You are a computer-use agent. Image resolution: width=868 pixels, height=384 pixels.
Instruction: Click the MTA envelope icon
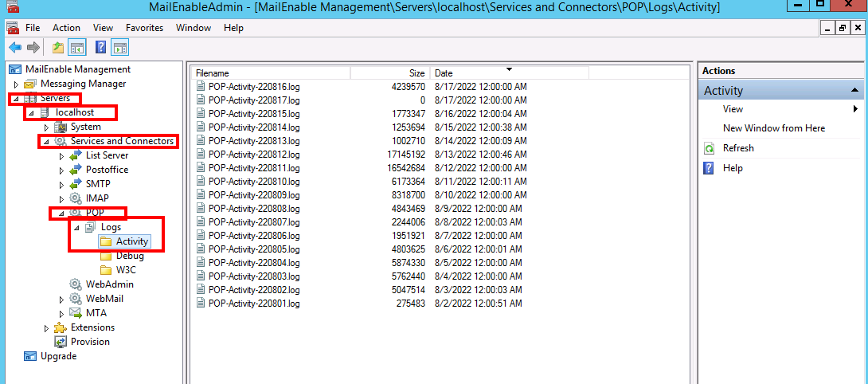coord(76,313)
